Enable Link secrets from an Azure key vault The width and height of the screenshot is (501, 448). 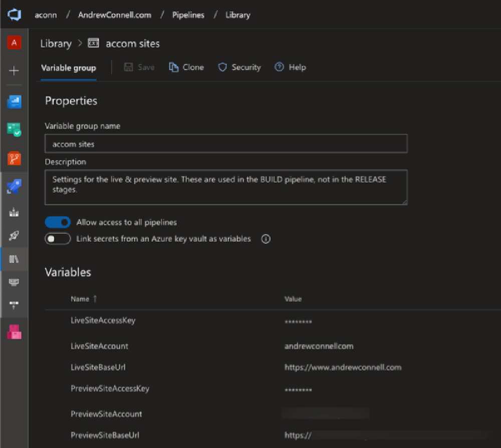(58, 239)
